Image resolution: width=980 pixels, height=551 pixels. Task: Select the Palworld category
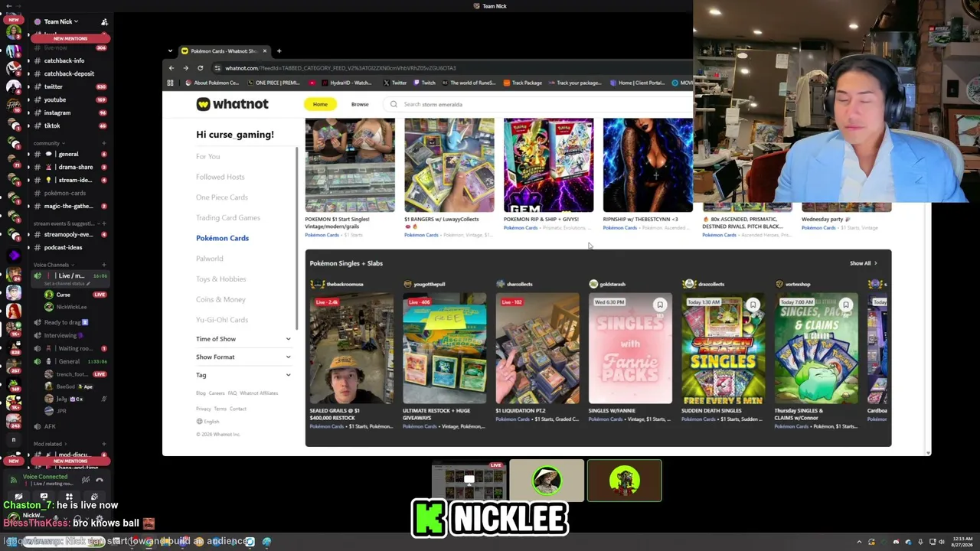coord(210,259)
